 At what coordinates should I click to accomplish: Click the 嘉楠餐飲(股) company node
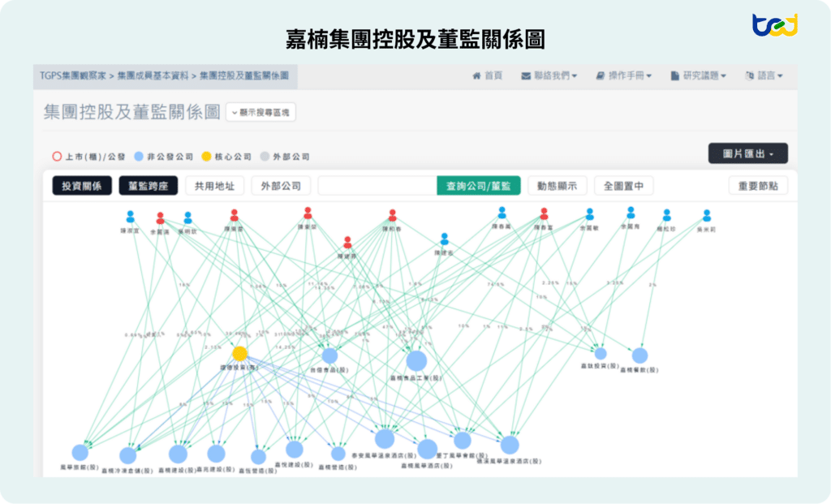[639, 355]
